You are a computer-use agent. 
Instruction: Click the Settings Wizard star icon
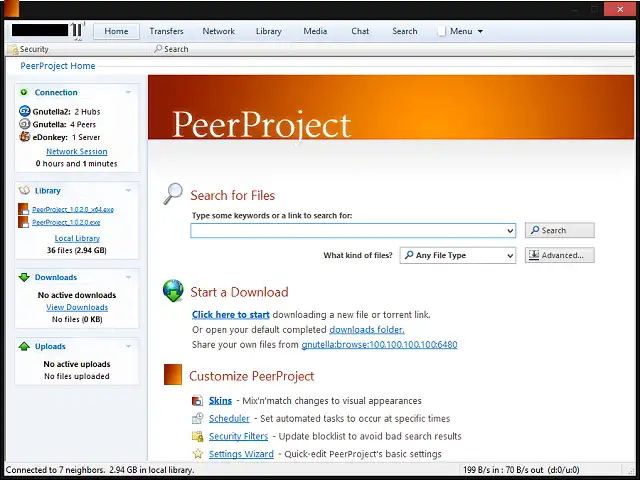point(198,453)
